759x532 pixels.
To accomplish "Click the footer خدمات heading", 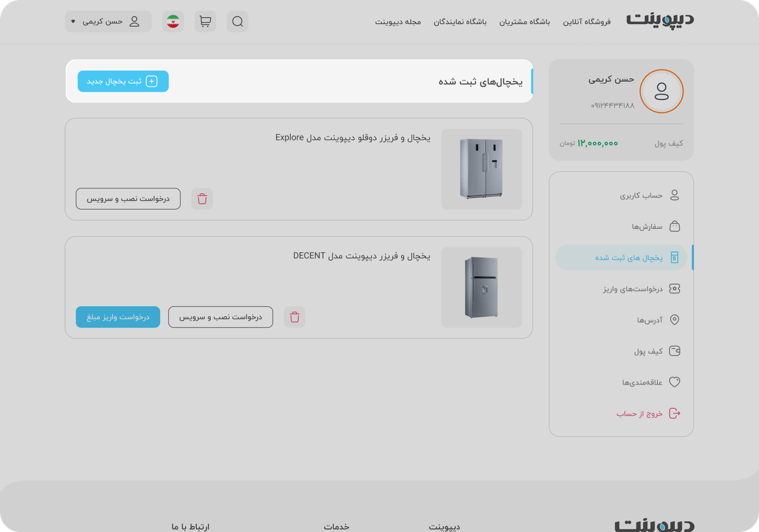I will (336, 526).
